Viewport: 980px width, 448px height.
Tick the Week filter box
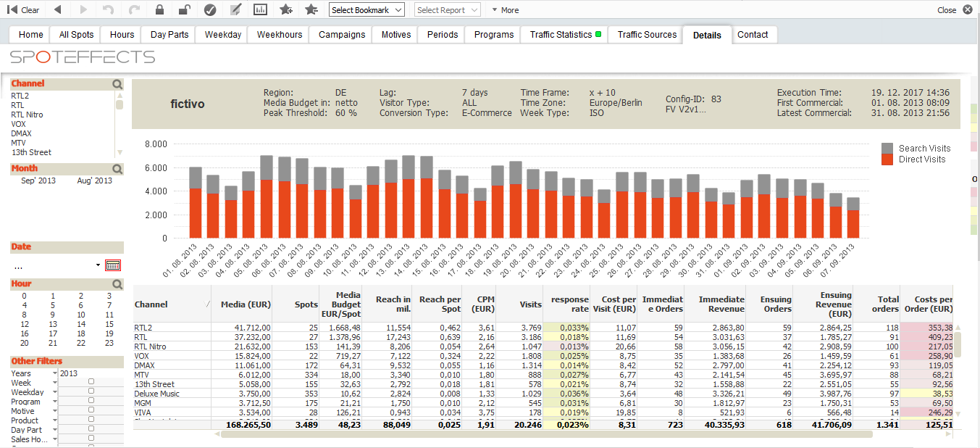[x=91, y=381]
